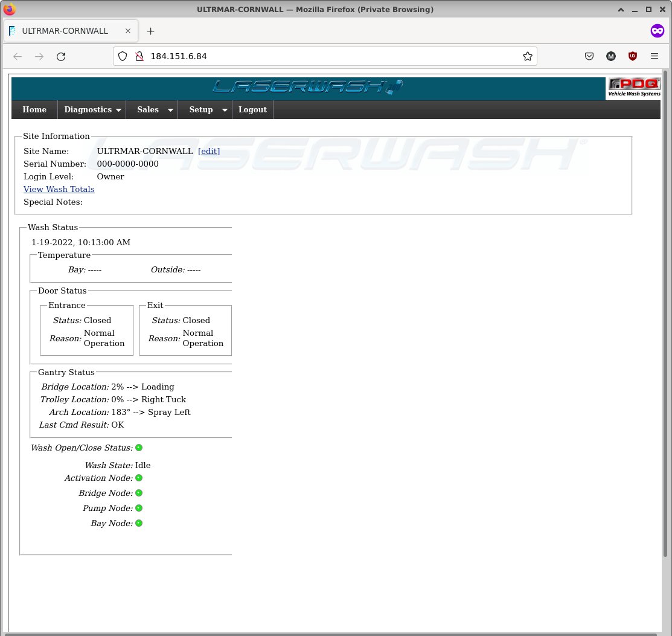Open Firefox application menu
This screenshot has width=672, height=636.
click(654, 56)
